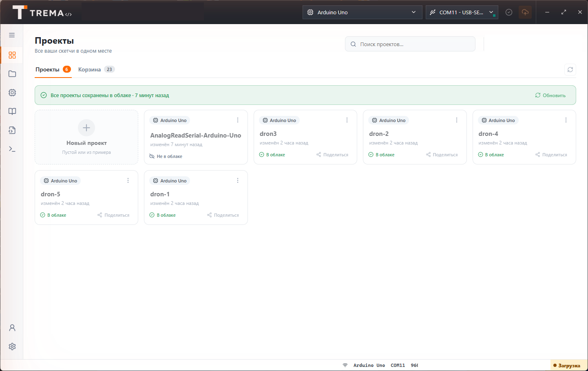Click the plus icon for new project

click(86, 128)
